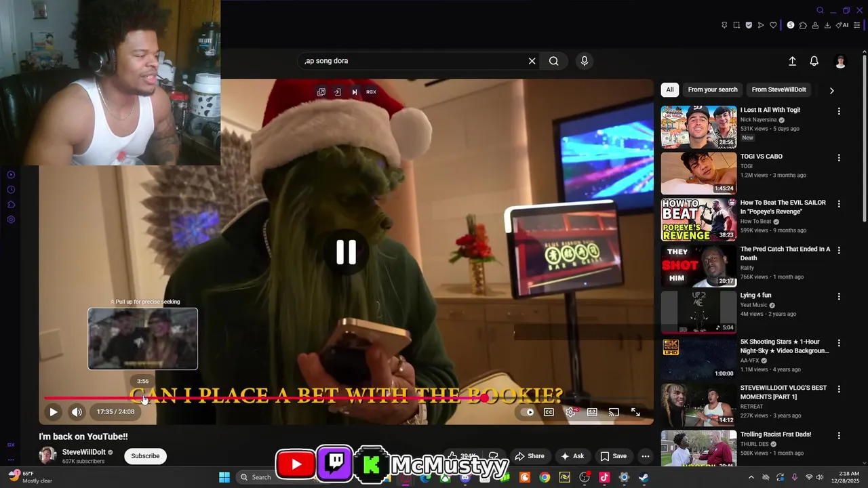
Task: Open options for '5K Shooting Stars' video
Action: (839, 343)
